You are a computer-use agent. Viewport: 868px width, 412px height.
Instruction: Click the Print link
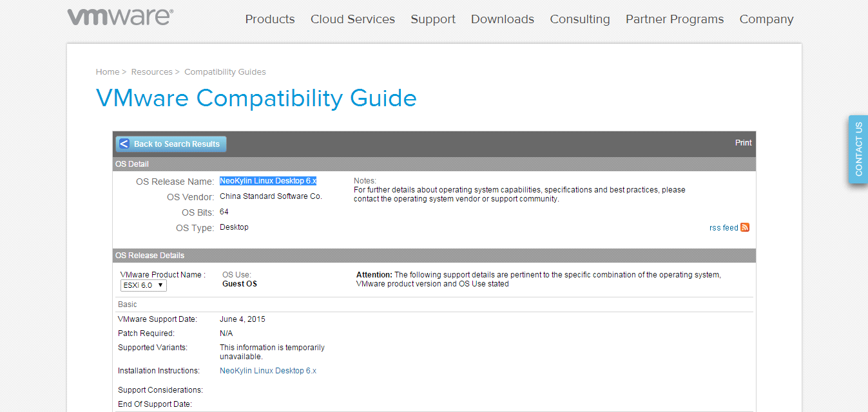click(x=744, y=143)
